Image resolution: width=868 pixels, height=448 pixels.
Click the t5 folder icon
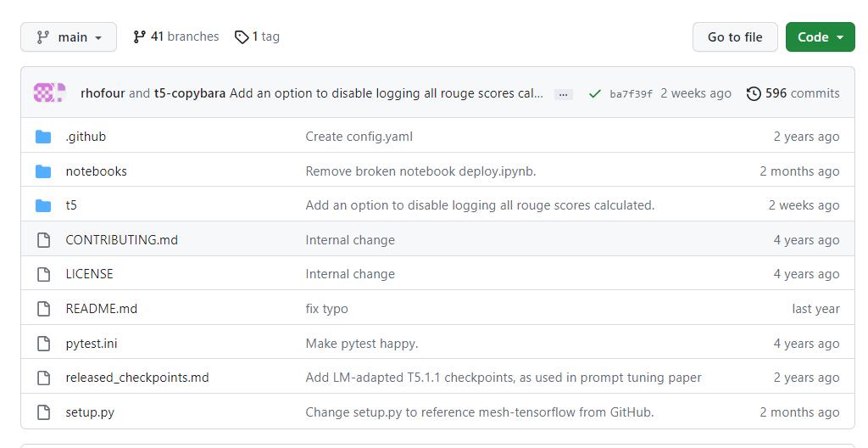[x=43, y=205]
